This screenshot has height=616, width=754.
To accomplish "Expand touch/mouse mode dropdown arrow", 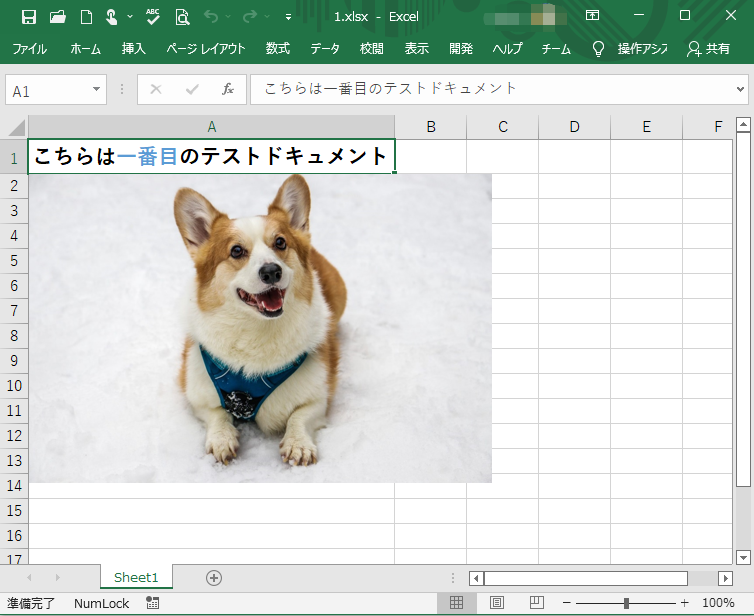I will pyautogui.click(x=130, y=16).
